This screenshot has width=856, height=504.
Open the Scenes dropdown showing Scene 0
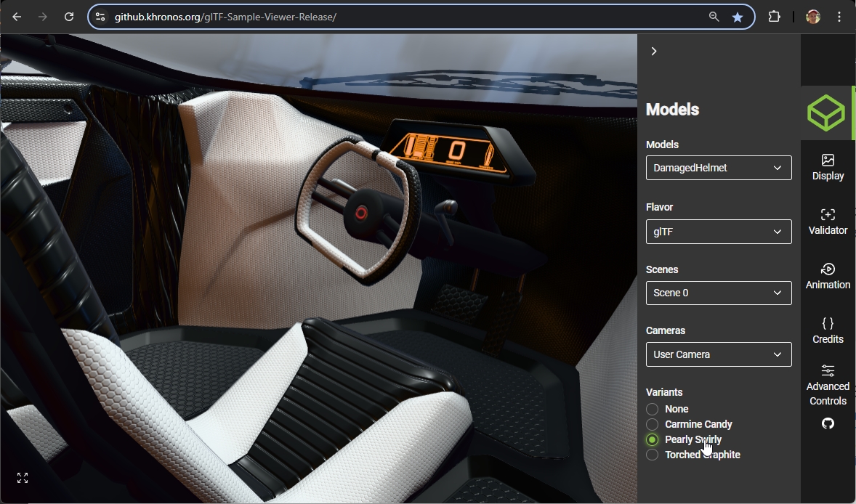click(x=719, y=293)
